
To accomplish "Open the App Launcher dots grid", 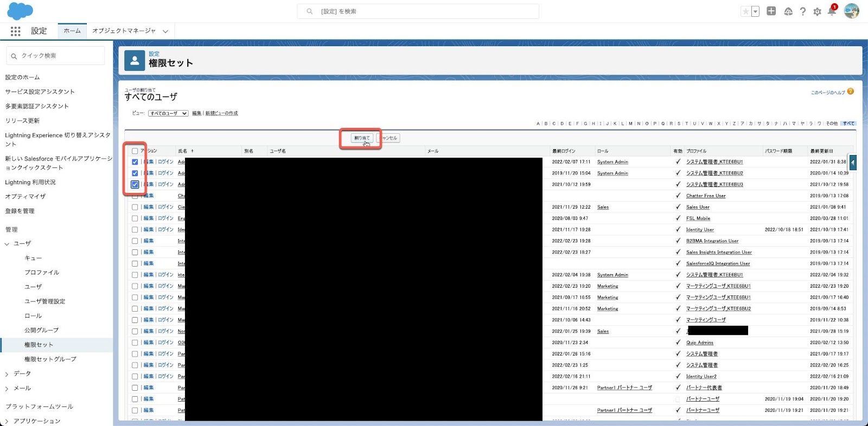I will coord(15,31).
